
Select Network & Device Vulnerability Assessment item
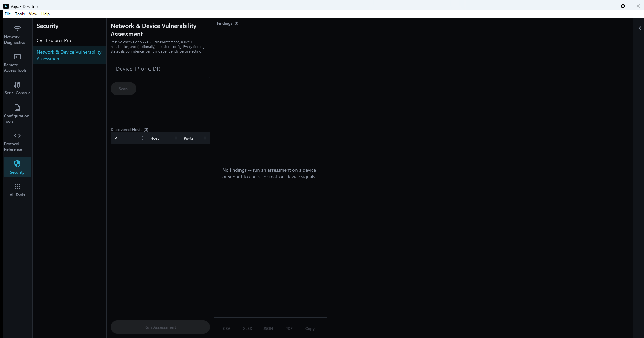click(69, 55)
